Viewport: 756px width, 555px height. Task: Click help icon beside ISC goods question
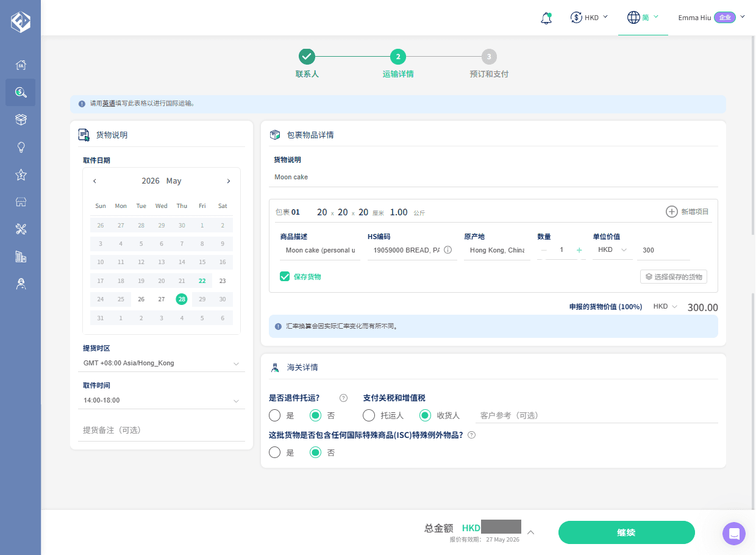pyautogui.click(x=471, y=435)
